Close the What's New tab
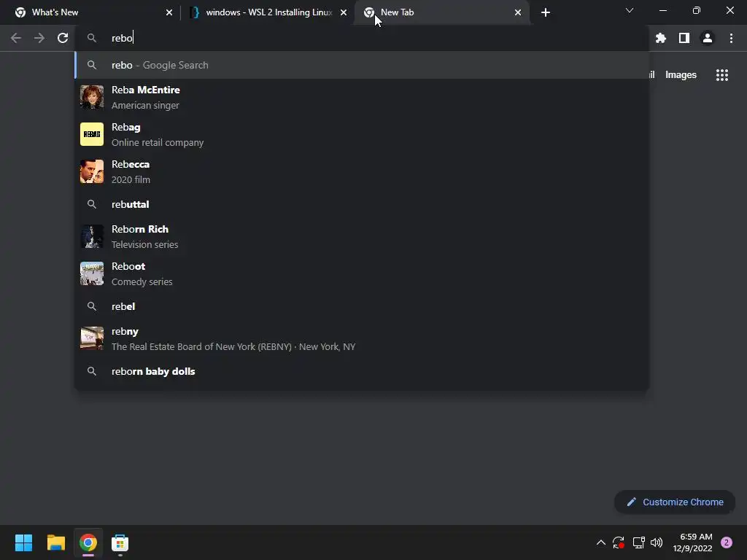 point(169,12)
